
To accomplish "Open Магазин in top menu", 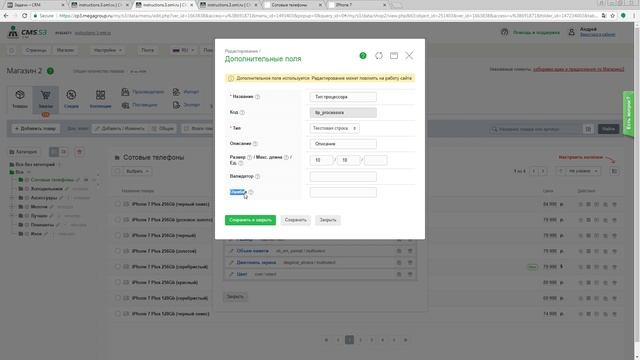I will coord(65,50).
